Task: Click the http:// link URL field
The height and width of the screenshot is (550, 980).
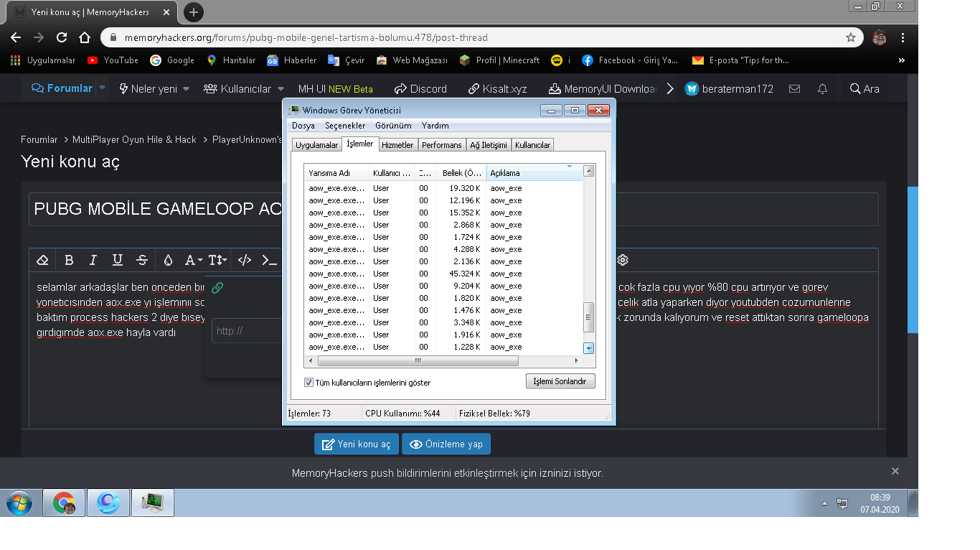Action: 247,331
